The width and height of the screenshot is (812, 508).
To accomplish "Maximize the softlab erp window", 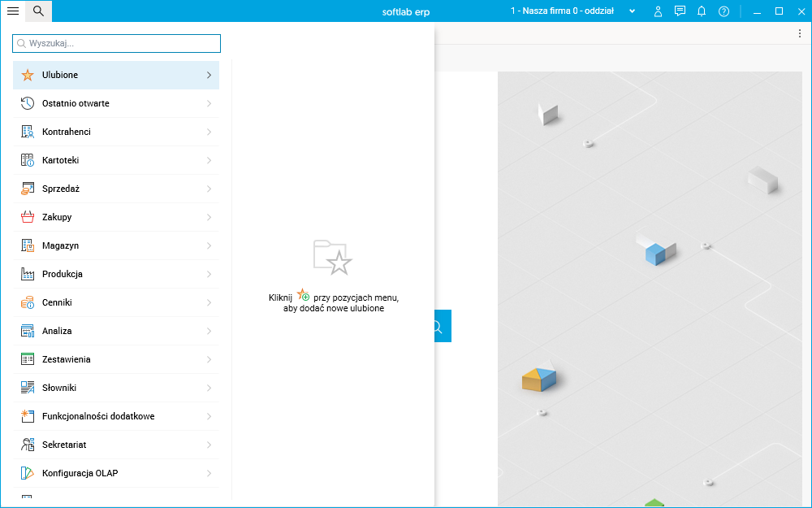I will [779, 11].
